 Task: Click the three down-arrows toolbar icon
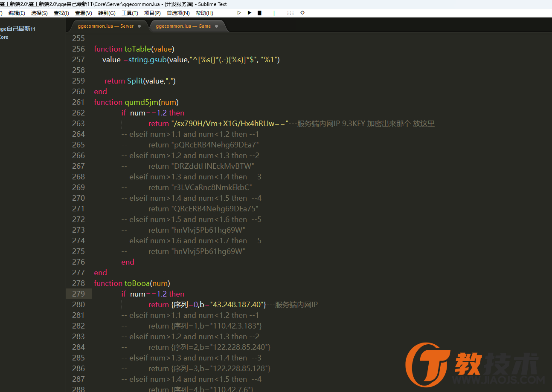[290, 13]
